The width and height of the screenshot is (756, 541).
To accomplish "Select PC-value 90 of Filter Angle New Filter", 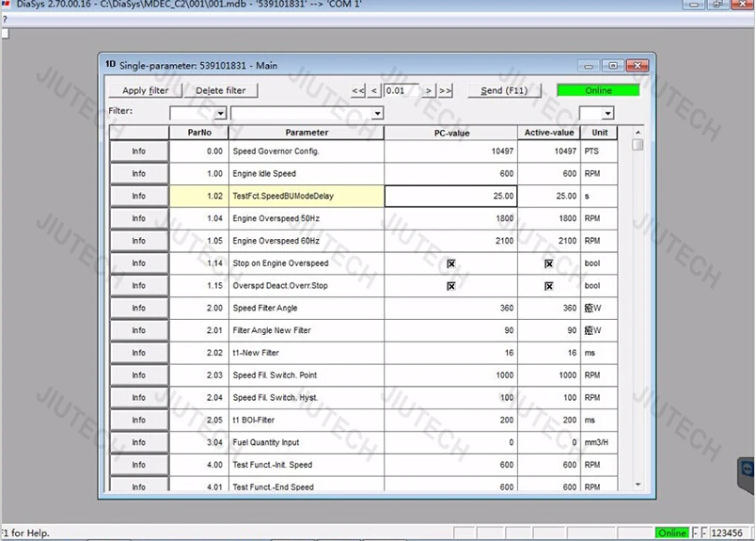I will 450,330.
